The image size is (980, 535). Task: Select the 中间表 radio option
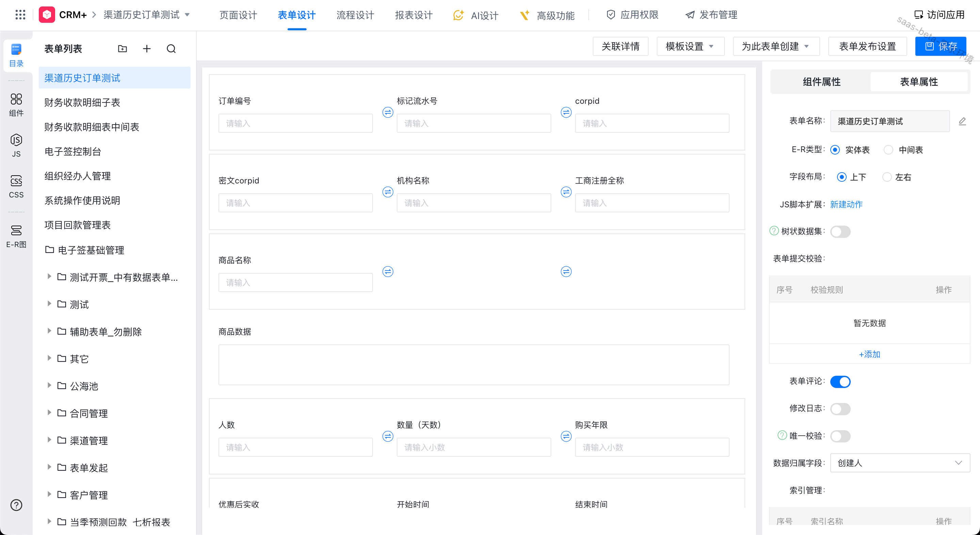coord(888,149)
